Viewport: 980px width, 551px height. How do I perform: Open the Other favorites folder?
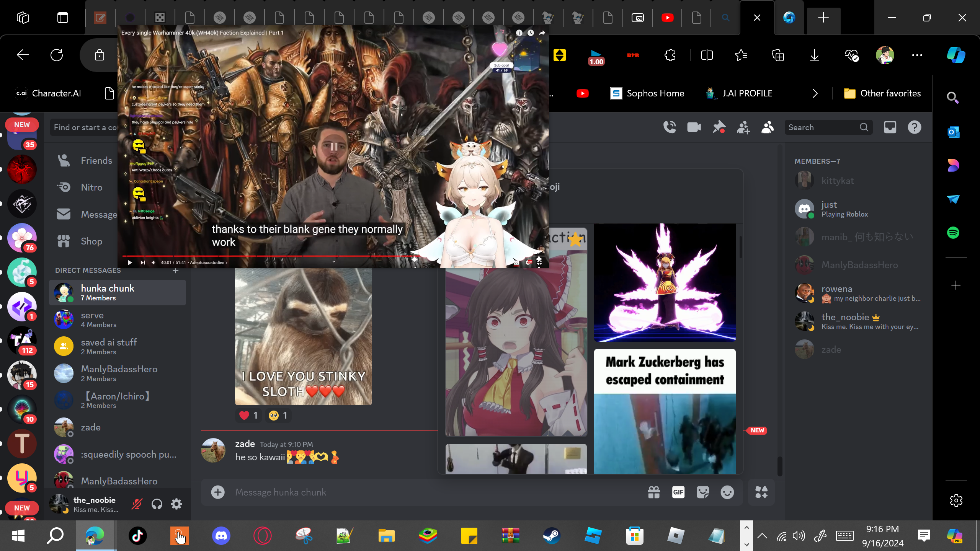tap(882, 93)
